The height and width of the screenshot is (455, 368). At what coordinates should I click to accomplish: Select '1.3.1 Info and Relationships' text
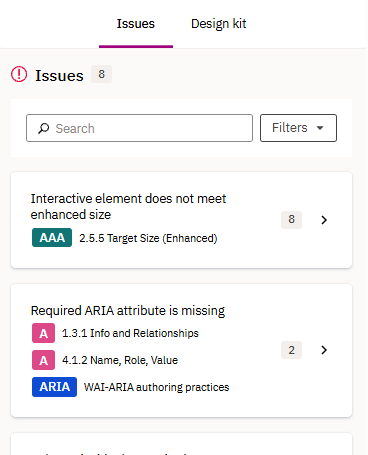130,333
